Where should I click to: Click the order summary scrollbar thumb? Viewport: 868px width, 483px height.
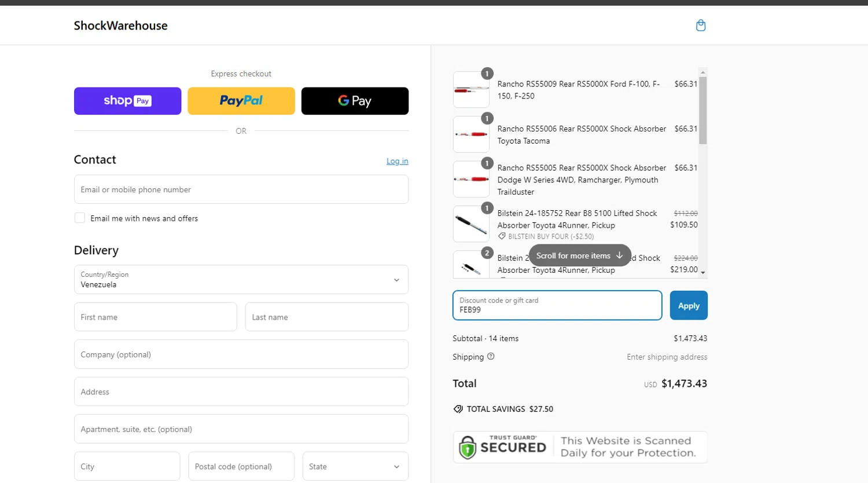coord(703,110)
